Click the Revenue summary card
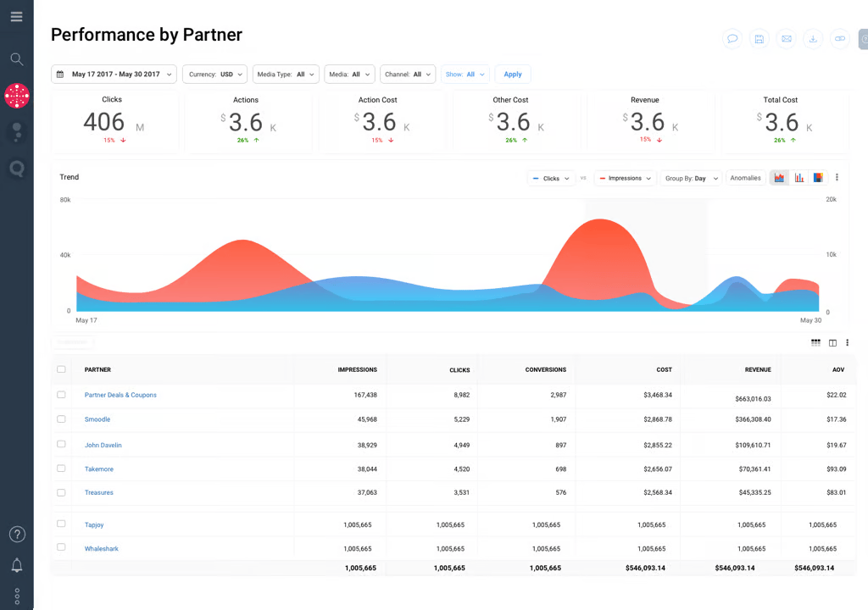Viewport: 868px width, 610px height. [x=650, y=122]
